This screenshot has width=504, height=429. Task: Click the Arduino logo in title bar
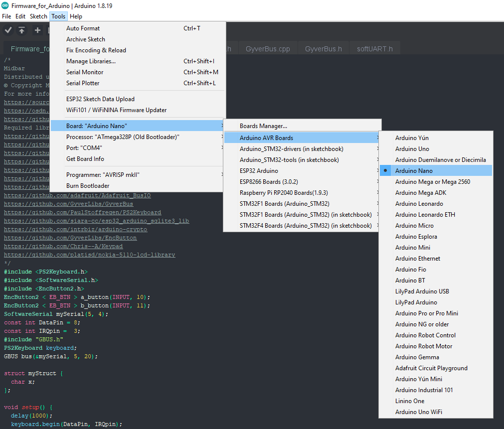point(5,5)
